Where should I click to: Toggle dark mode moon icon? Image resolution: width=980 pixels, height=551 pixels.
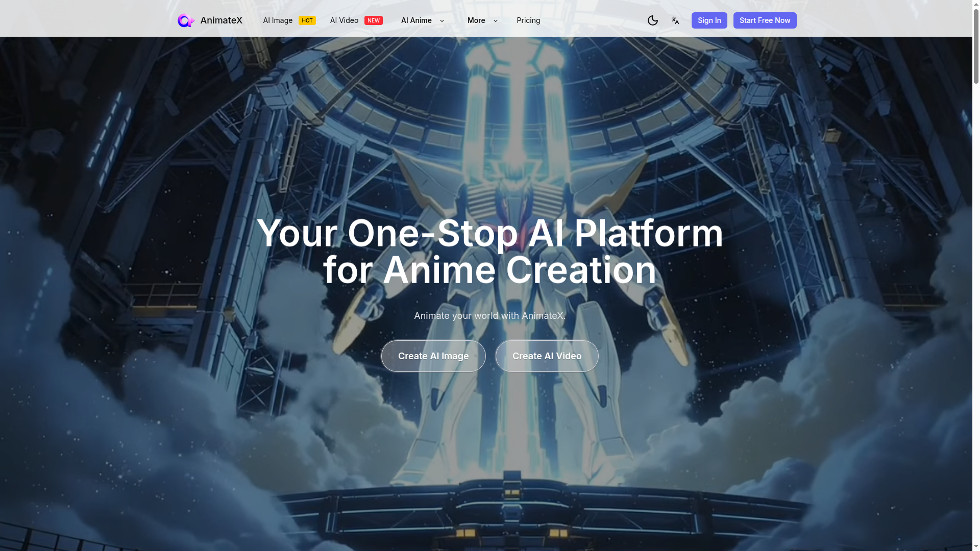pos(653,20)
